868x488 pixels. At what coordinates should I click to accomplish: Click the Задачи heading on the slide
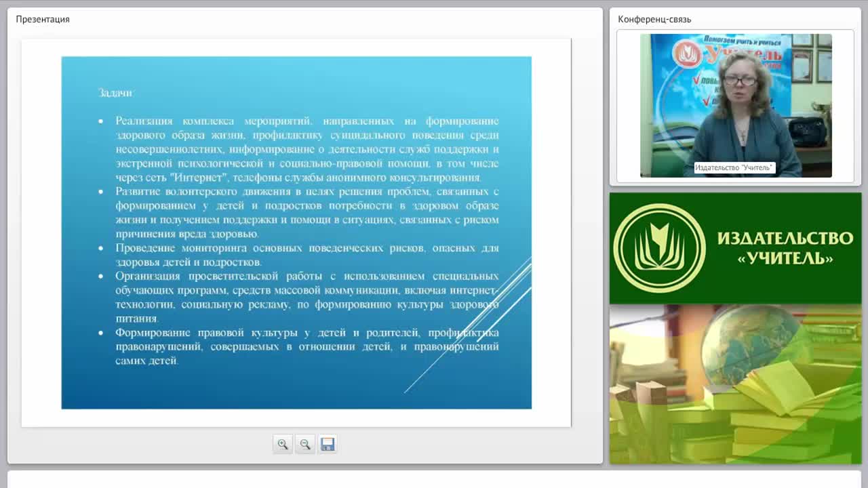pyautogui.click(x=115, y=93)
